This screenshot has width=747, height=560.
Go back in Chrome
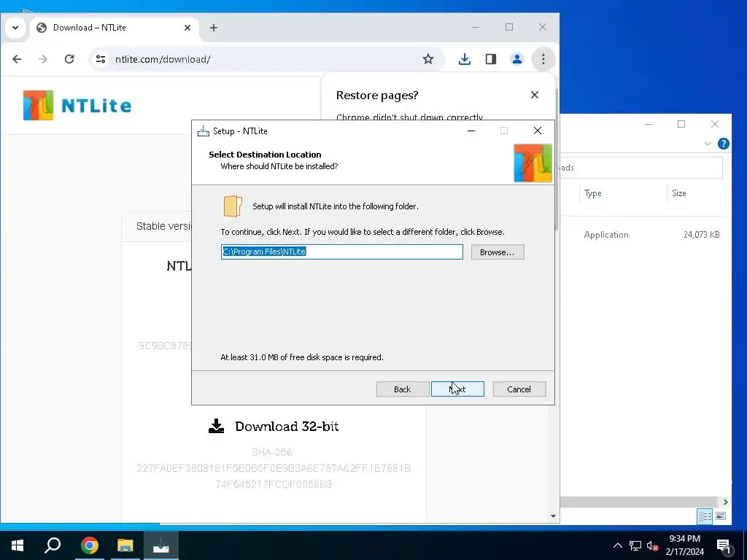click(18, 59)
